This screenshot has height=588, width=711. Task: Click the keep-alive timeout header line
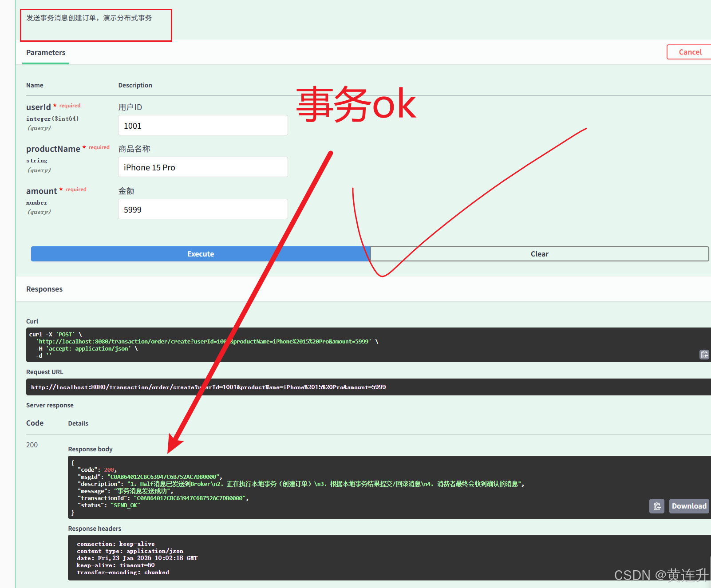coord(116,565)
